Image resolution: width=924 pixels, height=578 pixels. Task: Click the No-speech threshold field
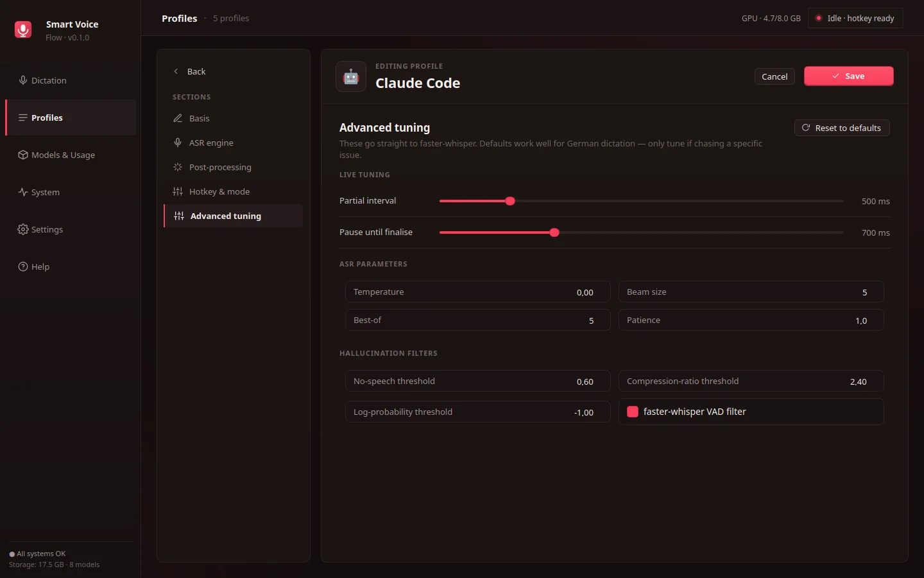(x=477, y=381)
